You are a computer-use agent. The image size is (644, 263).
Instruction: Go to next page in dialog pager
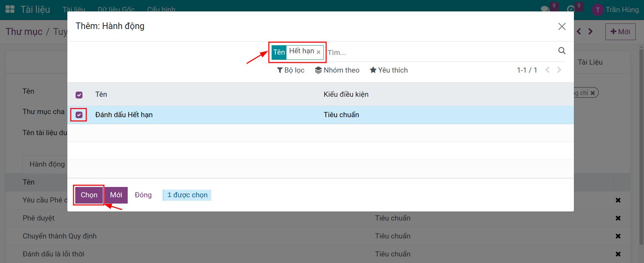pos(559,70)
